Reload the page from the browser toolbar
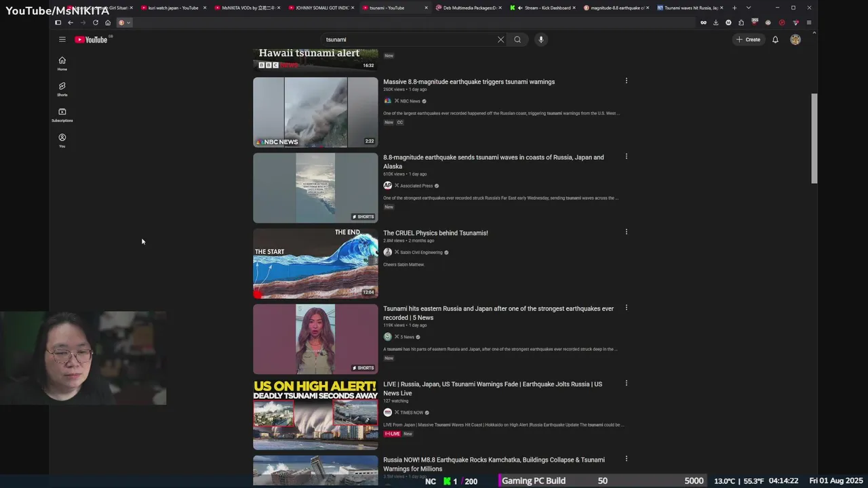This screenshot has width=868, height=488. pos(95,22)
